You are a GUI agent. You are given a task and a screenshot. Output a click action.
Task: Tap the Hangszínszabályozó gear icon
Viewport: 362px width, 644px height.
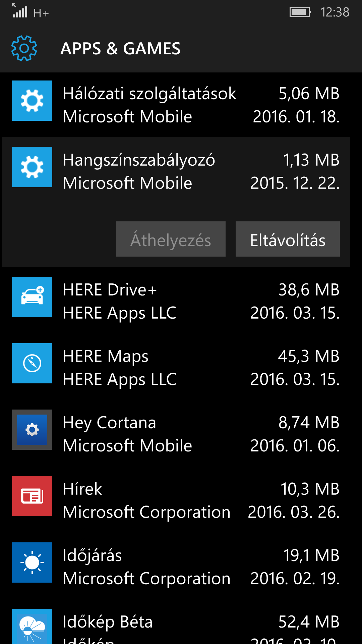pos(32,167)
